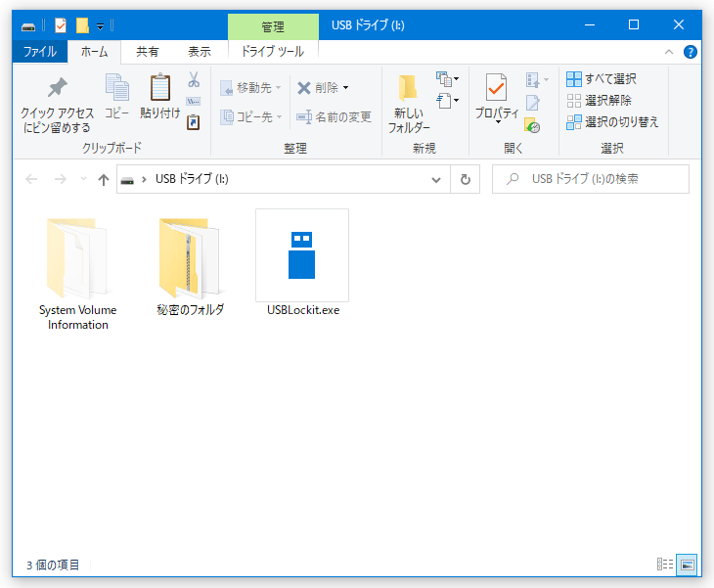Open the Help question mark icon
The width and height of the screenshot is (714, 588).
point(691,52)
